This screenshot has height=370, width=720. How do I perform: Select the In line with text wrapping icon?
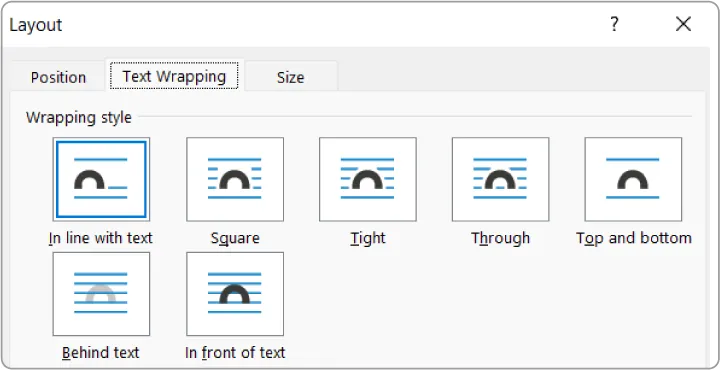click(101, 179)
